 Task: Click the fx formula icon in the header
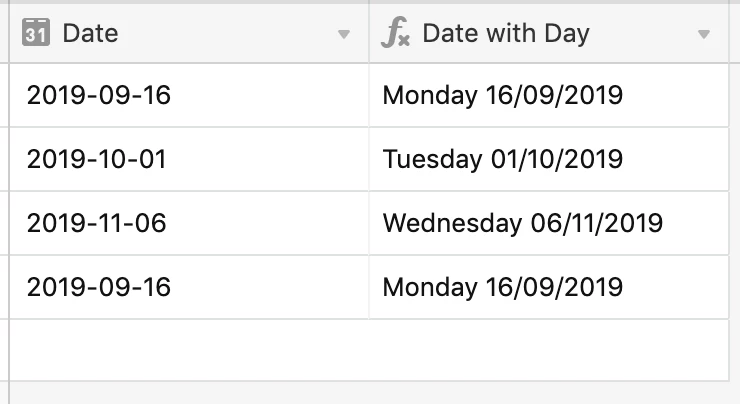tap(395, 33)
